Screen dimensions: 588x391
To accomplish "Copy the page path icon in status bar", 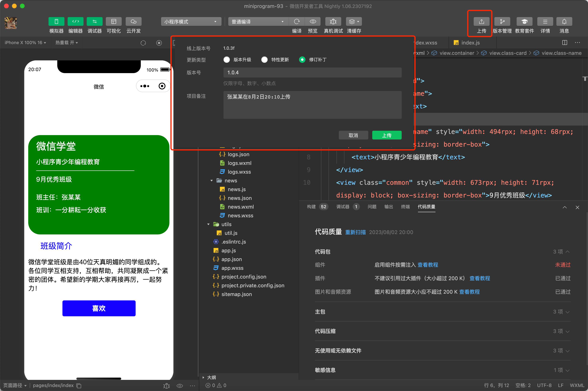I will coord(79,385).
